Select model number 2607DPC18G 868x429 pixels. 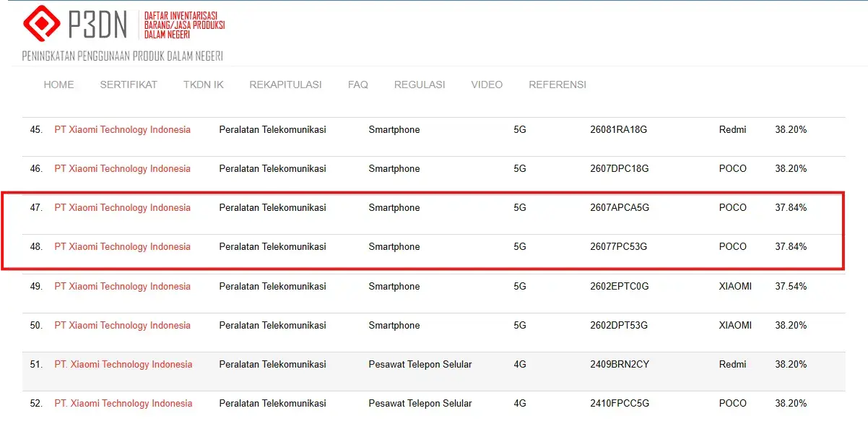tap(620, 169)
